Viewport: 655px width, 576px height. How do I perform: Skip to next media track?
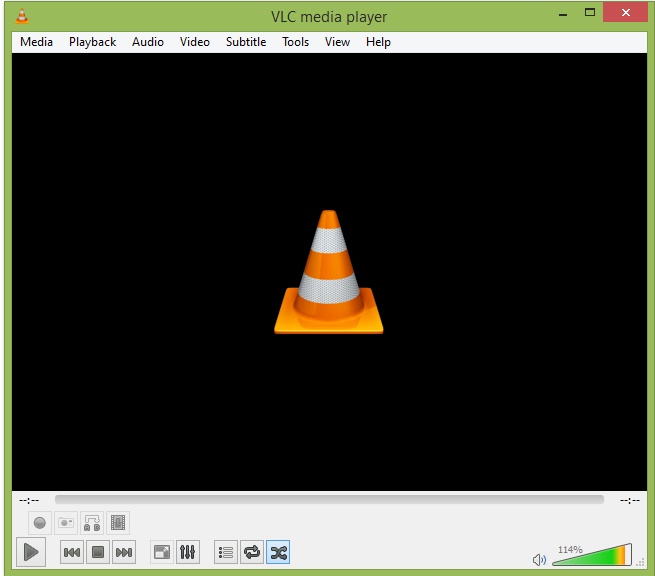click(x=124, y=552)
